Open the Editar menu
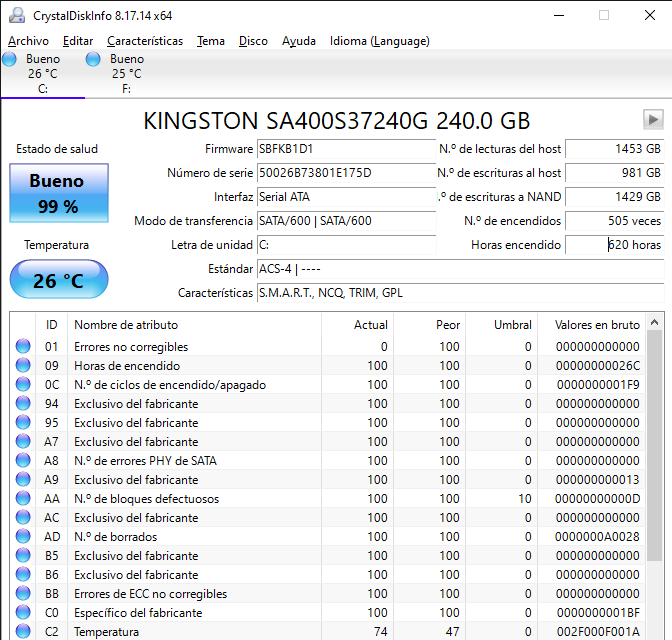Image resolution: width=672 pixels, height=640 pixels. point(78,41)
